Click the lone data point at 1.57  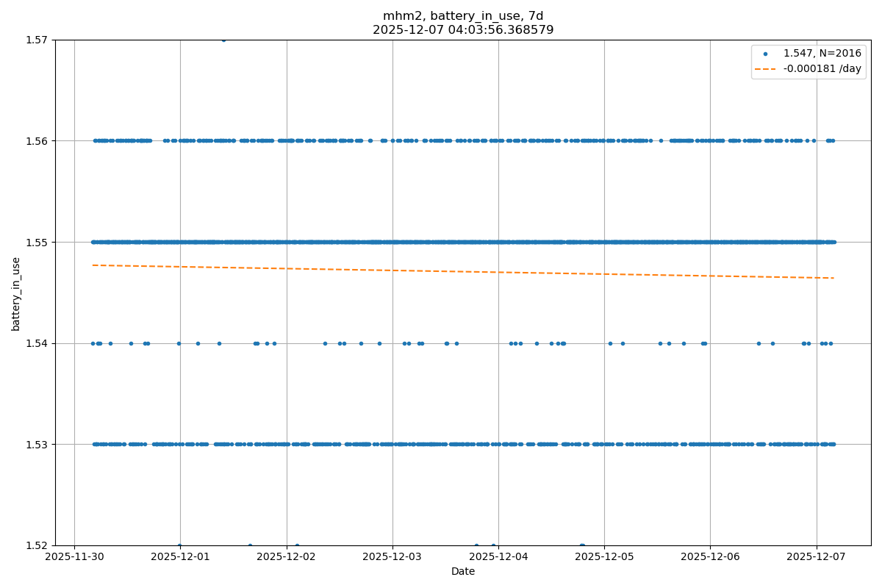click(223, 40)
